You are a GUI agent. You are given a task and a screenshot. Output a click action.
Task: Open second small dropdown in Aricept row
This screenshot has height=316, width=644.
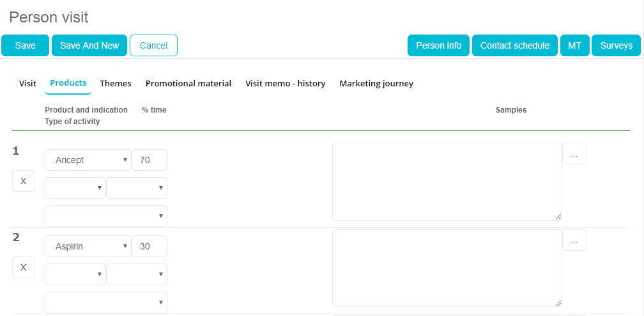coord(136,188)
